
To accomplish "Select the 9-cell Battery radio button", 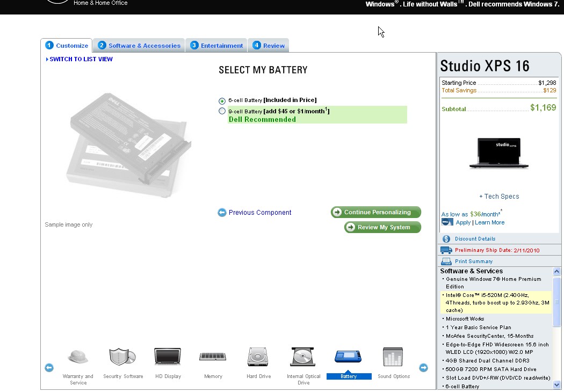I will pos(222,111).
